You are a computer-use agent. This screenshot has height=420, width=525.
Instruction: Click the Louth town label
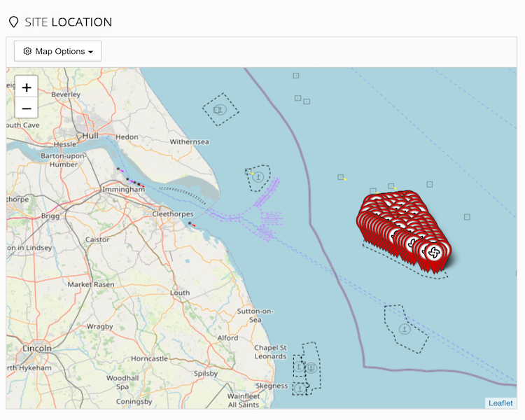coord(179,293)
